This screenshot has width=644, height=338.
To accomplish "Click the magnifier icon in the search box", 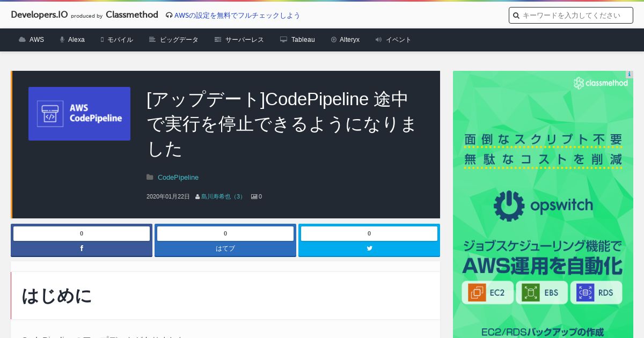I will (516, 16).
